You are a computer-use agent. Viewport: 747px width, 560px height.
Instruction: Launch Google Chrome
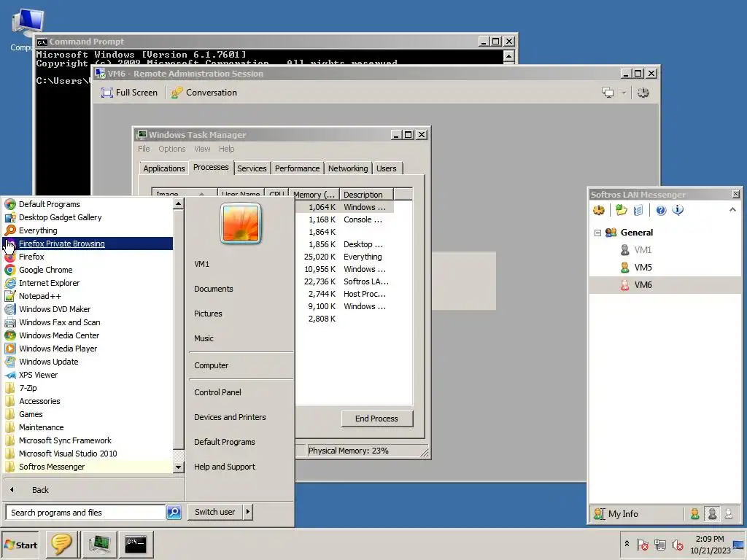88,270
